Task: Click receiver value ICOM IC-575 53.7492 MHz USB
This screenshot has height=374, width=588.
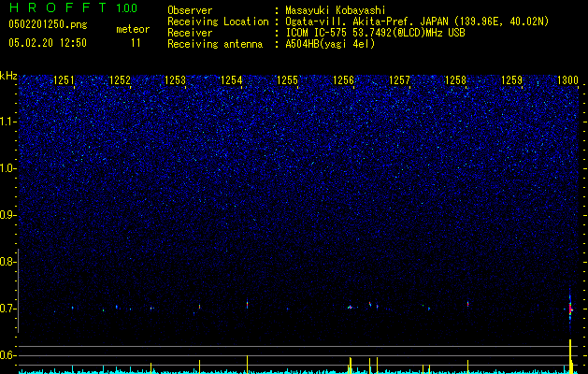Action: [x=375, y=33]
